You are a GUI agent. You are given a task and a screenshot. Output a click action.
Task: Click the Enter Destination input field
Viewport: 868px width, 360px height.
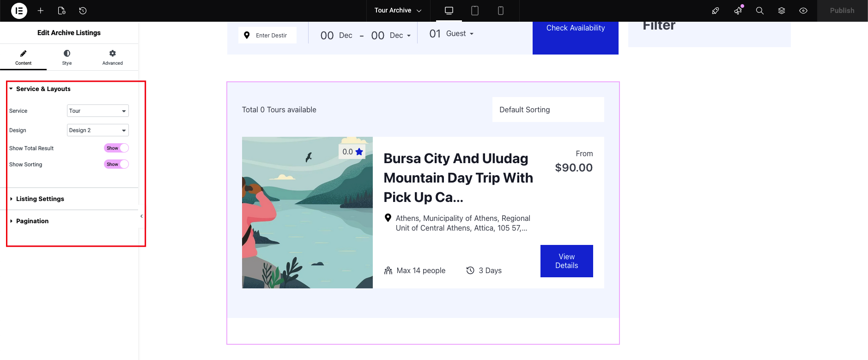point(270,35)
